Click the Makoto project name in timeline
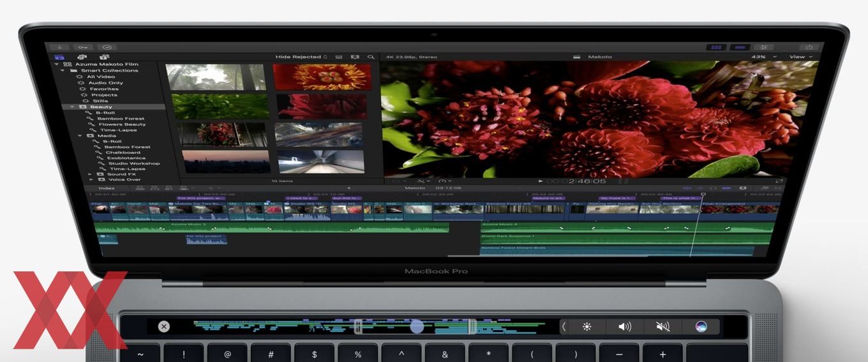The width and height of the screenshot is (868, 362). coord(415,188)
